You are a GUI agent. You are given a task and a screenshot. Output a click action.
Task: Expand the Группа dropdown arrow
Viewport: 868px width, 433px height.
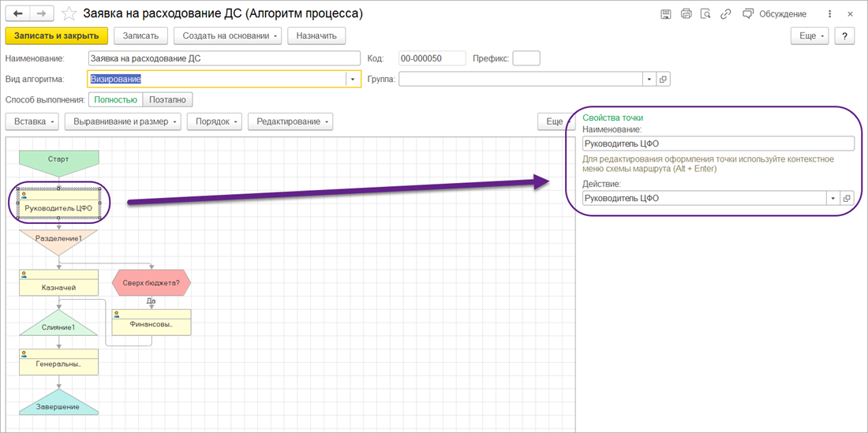pyautogui.click(x=649, y=79)
